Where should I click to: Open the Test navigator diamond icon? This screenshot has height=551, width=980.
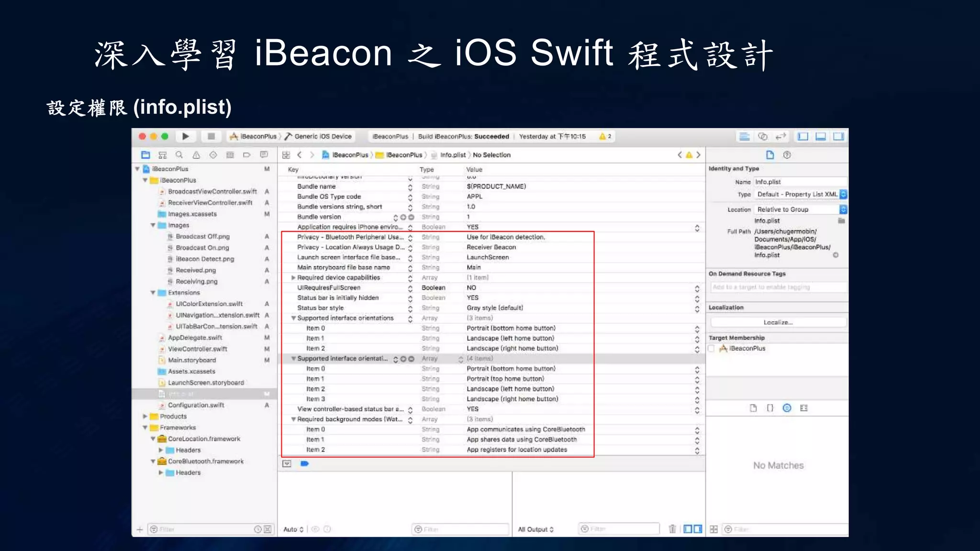[213, 155]
